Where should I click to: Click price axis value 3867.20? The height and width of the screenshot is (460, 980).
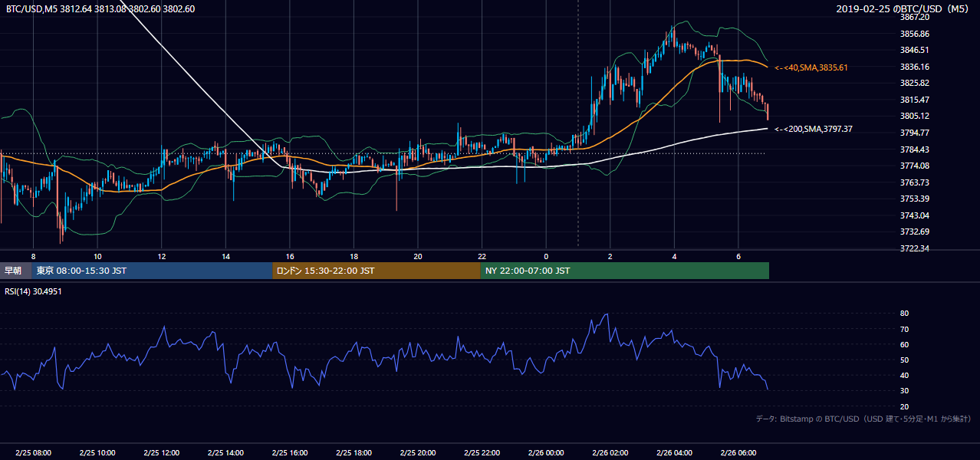[915, 17]
